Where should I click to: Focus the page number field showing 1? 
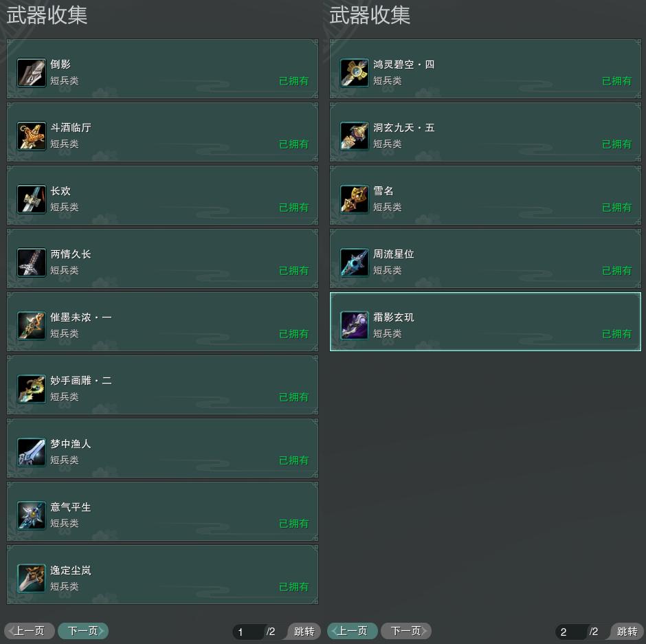(x=248, y=632)
